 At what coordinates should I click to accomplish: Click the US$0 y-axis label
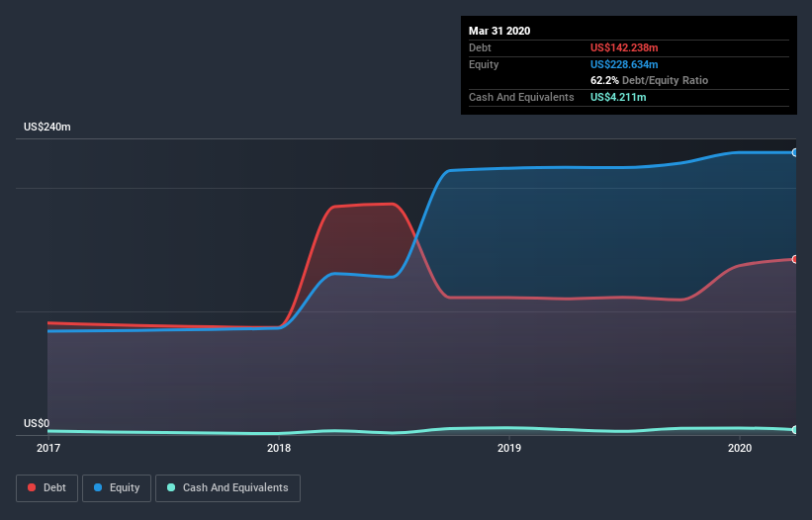[x=37, y=423]
